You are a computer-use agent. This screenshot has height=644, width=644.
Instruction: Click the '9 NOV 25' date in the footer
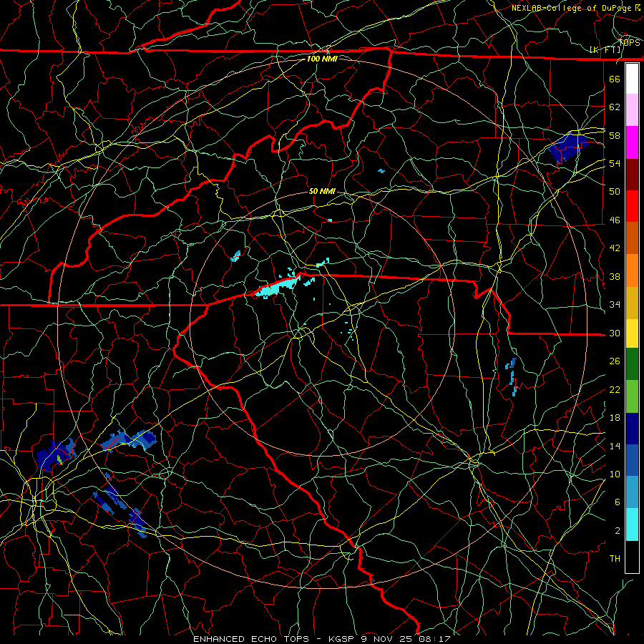387,639
